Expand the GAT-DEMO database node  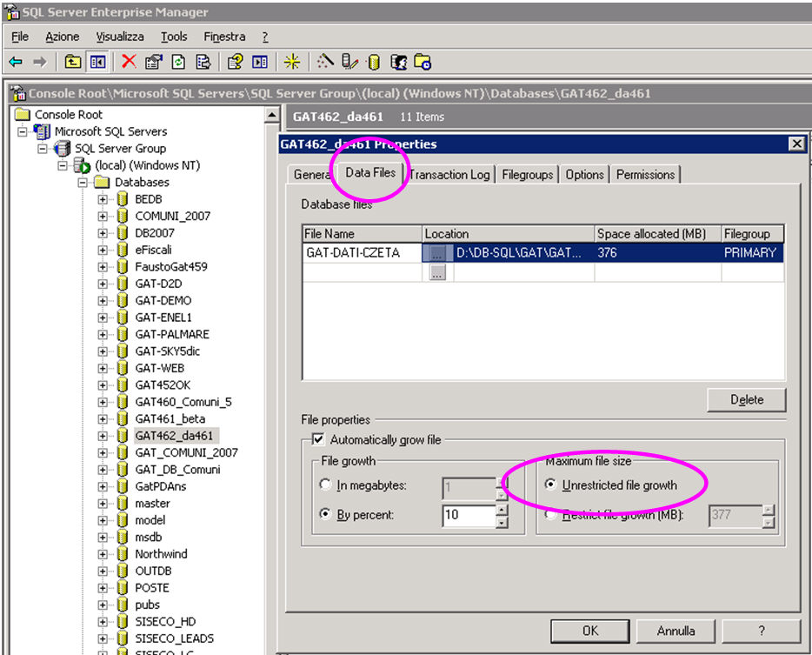pyautogui.click(x=103, y=301)
